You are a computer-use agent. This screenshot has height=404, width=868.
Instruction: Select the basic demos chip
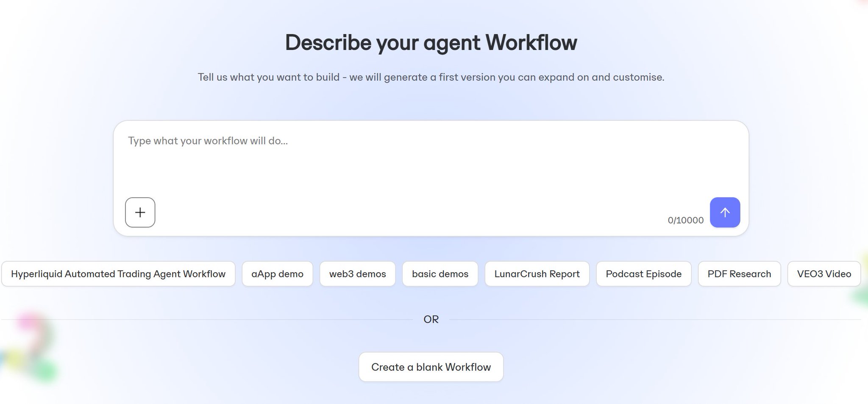[440, 274]
